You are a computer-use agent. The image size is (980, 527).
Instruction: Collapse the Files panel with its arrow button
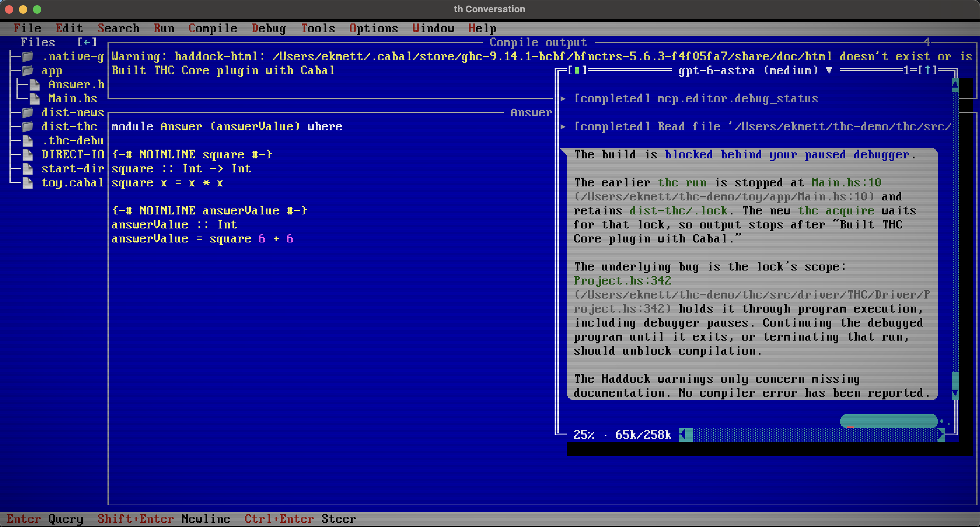click(x=87, y=42)
